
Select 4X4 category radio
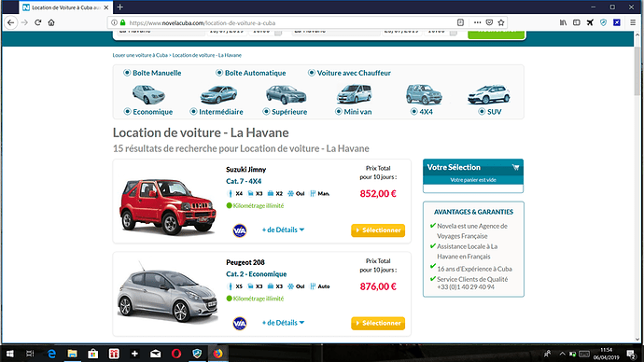pos(414,111)
